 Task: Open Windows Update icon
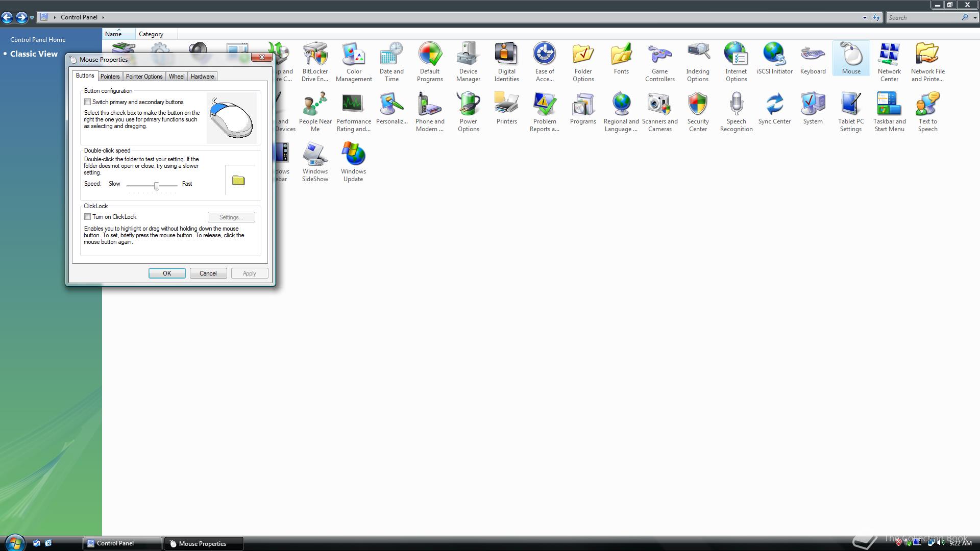(x=353, y=162)
